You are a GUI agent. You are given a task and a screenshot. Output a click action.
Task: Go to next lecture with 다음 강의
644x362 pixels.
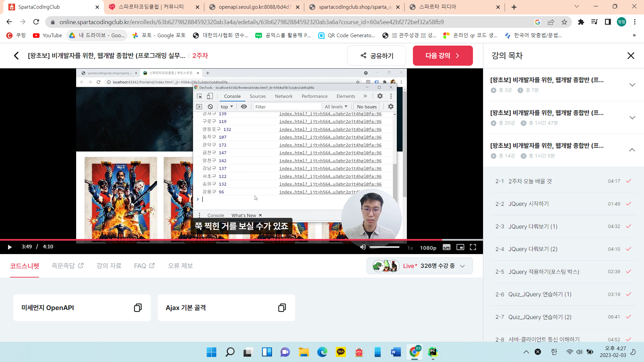click(x=443, y=56)
